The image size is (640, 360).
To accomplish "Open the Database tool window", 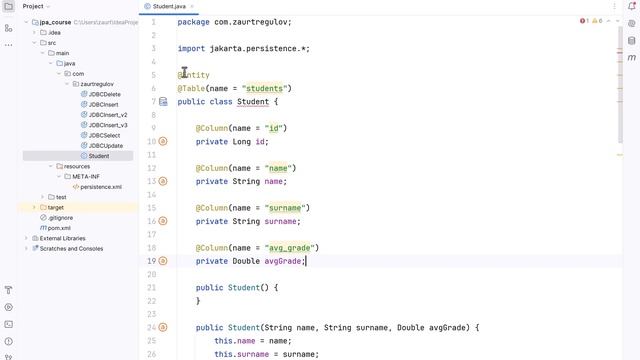I will click(632, 40).
